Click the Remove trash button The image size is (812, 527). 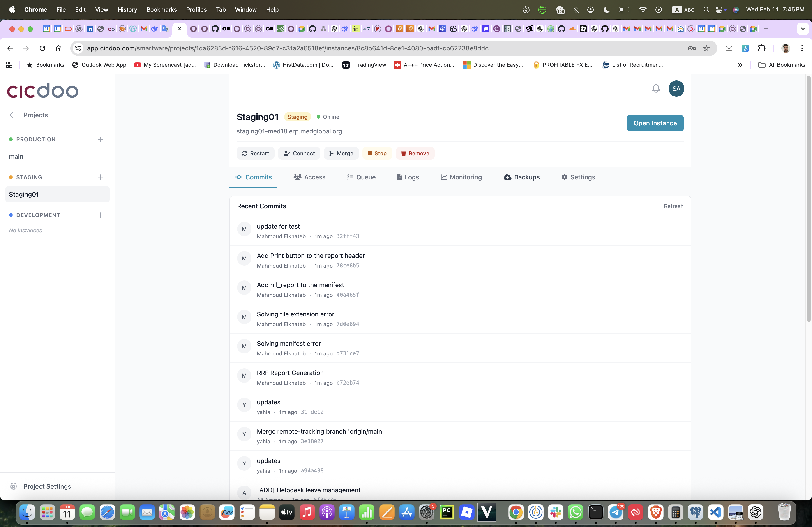[415, 154]
